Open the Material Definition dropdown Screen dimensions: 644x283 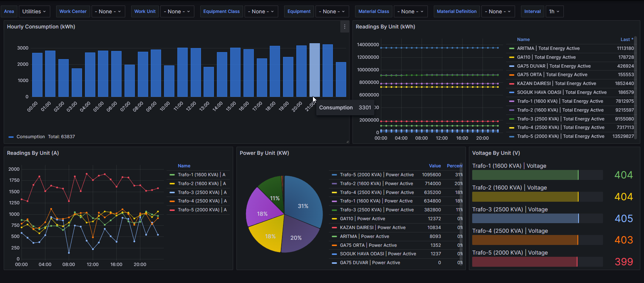[498, 11]
